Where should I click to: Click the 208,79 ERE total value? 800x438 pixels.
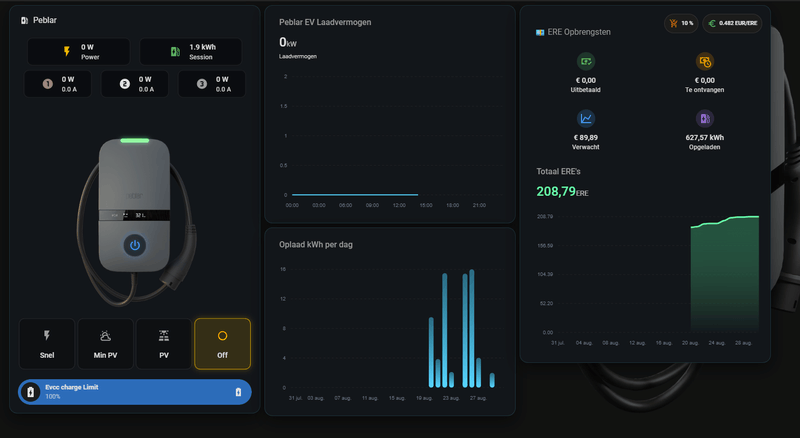click(562, 191)
